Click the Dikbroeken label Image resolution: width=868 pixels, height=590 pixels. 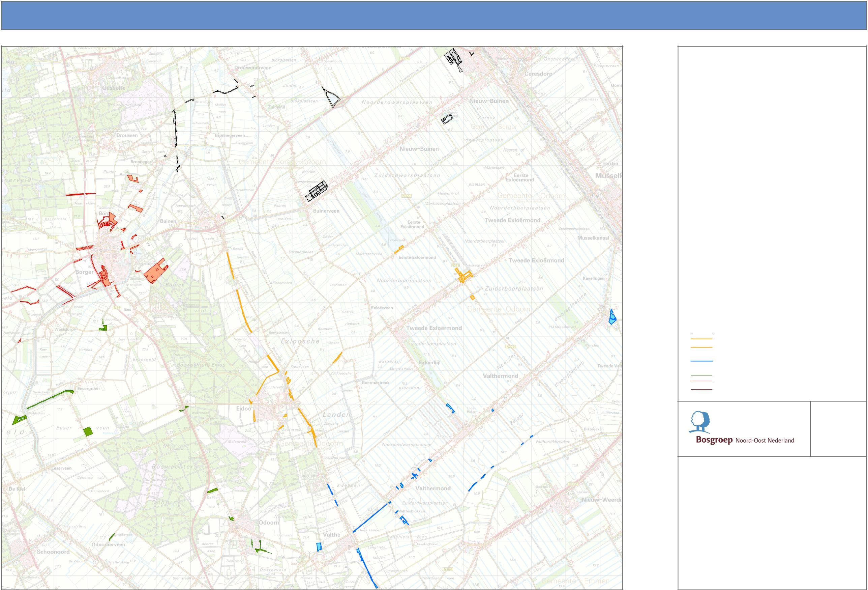[x=593, y=429]
